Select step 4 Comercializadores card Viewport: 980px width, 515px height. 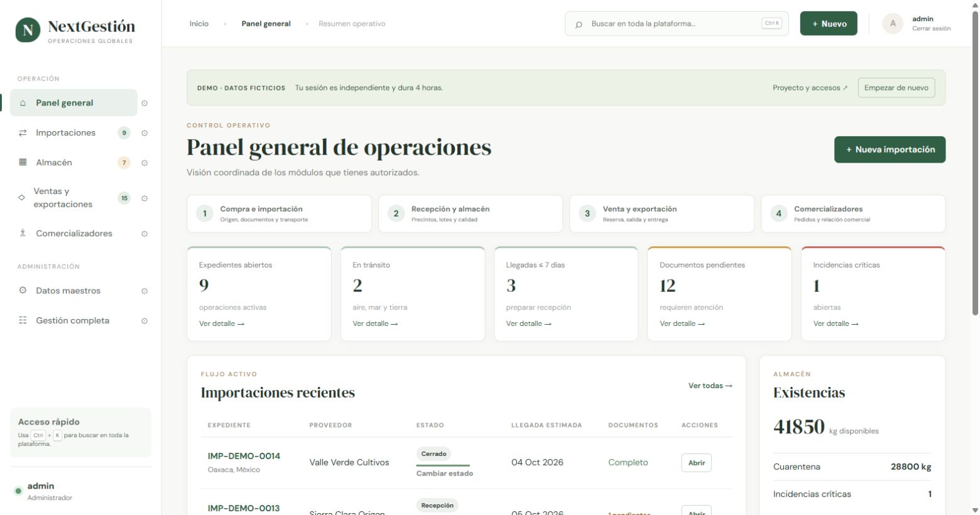click(853, 214)
